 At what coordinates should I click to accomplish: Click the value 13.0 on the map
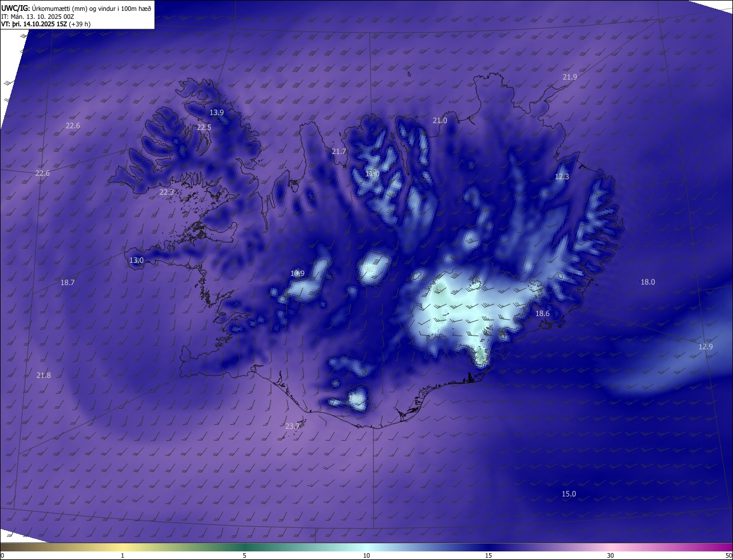click(136, 261)
